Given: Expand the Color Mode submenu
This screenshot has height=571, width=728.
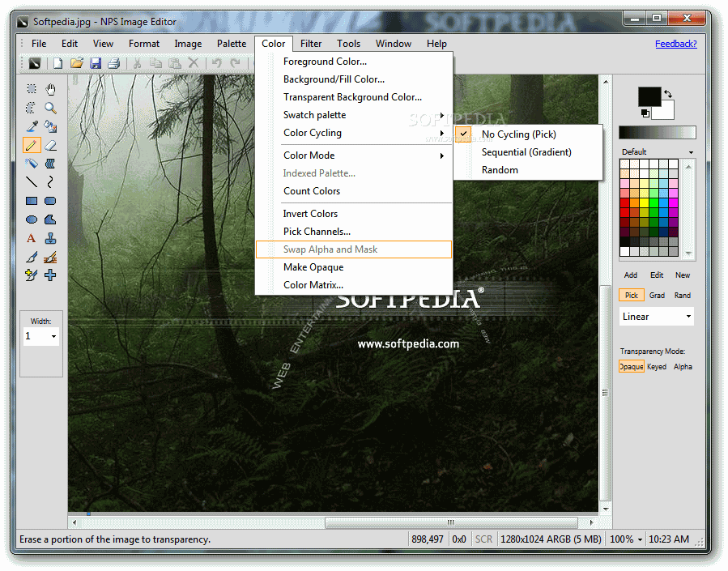Looking at the screenshot, I should pos(354,156).
